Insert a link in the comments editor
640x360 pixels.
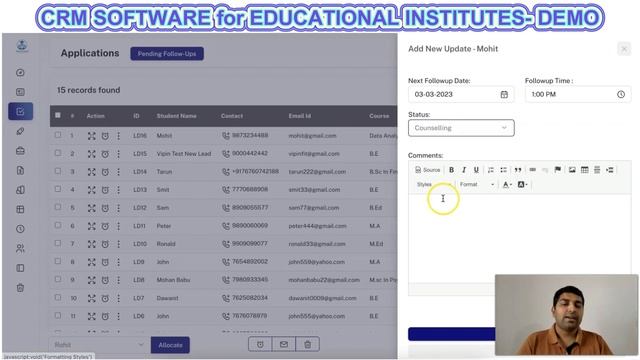pyautogui.click(x=533, y=170)
